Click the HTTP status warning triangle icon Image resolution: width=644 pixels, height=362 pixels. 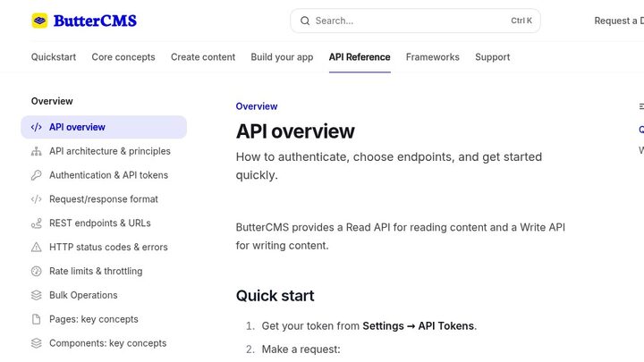36,247
